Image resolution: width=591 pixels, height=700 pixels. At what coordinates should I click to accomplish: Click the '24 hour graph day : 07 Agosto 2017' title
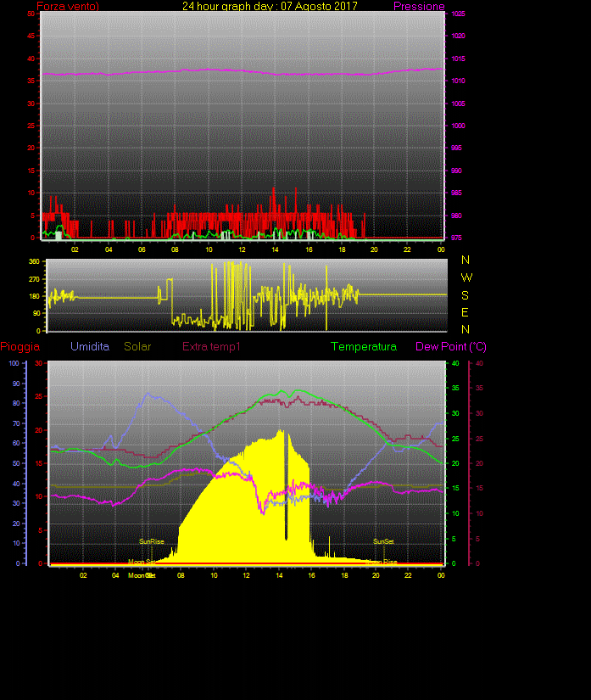pos(270,6)
